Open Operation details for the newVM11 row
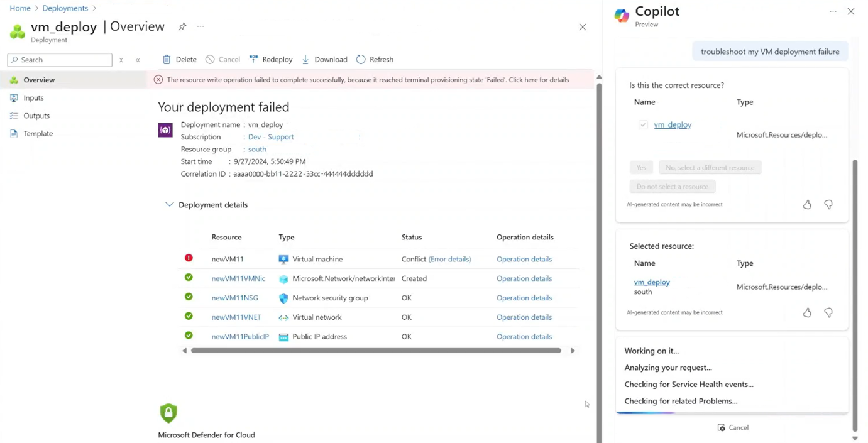This screenshot has width=868, height=443. [x=524, y=259]
